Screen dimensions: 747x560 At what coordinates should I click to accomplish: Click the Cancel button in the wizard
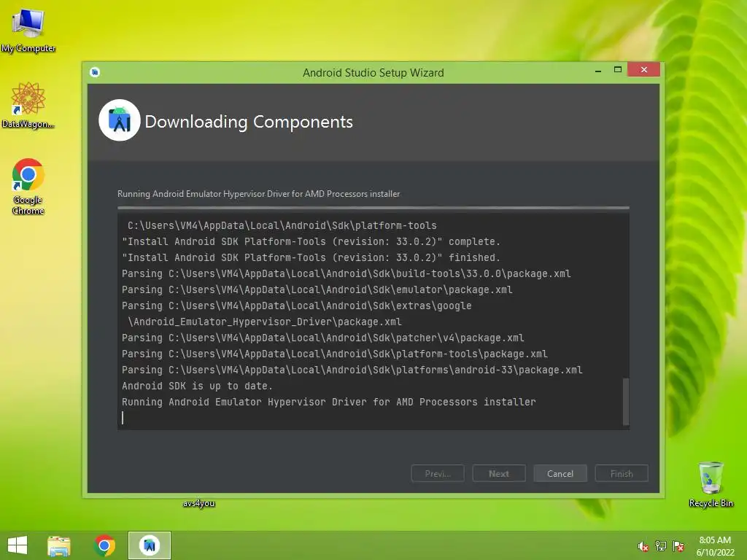pyautogui.click(x=560, y=473)
